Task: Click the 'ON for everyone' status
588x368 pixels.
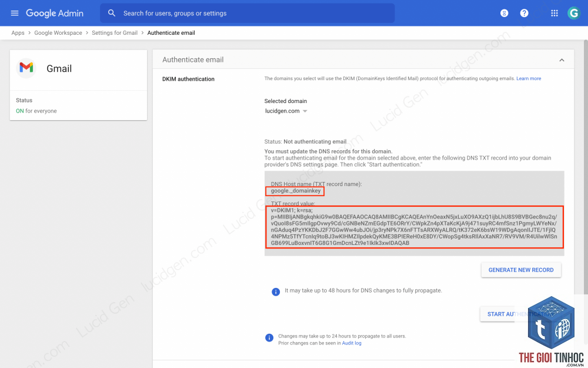Action: click(36, 111)
